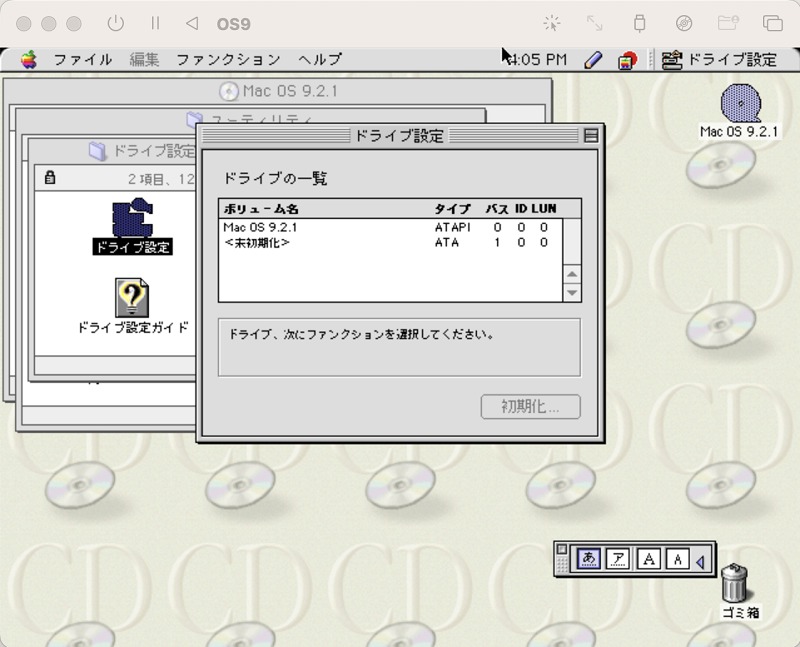The image size is (800, 647).
Task: Select the ドライブ設定 application icon in folder
Action: click(x=132, y=226)
